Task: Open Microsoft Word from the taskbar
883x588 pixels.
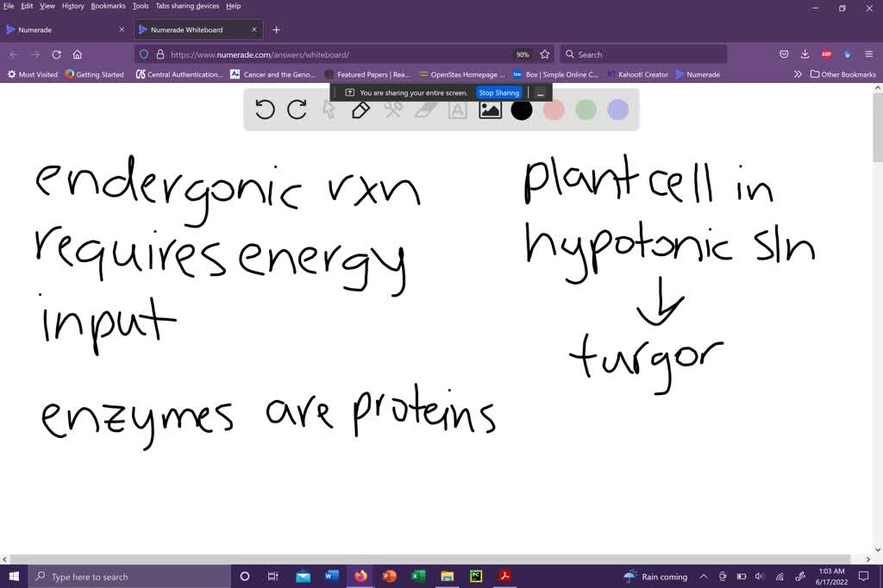Action: (332, 576)
